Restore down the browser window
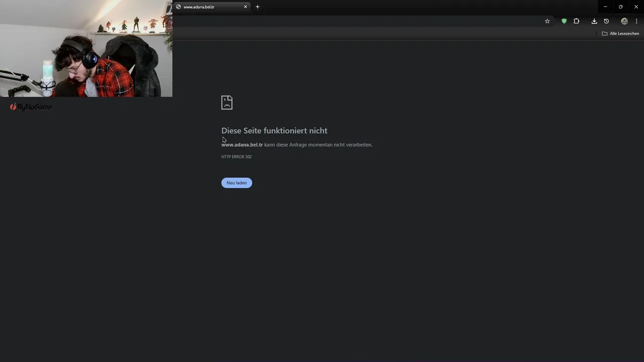The image size is (644, 362). click(x=621, y=7)
